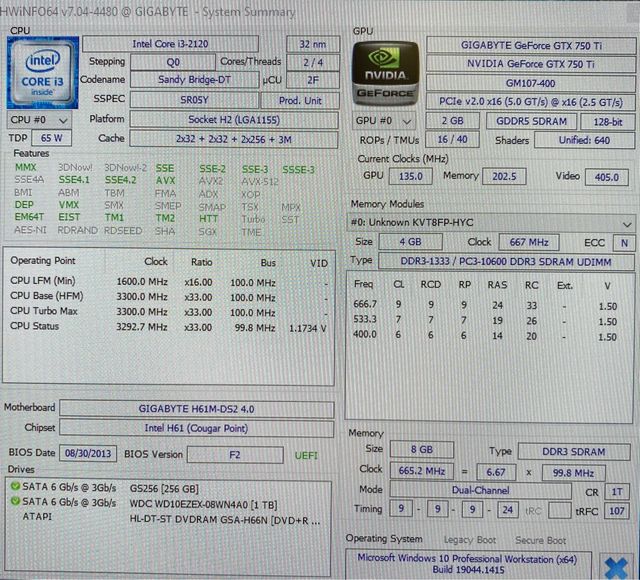Click the Sandy Bridge-DT codename field
Image resolution: width=640 pixels, height=580 pixels.
pyautogui.click(x=194, y=80)
